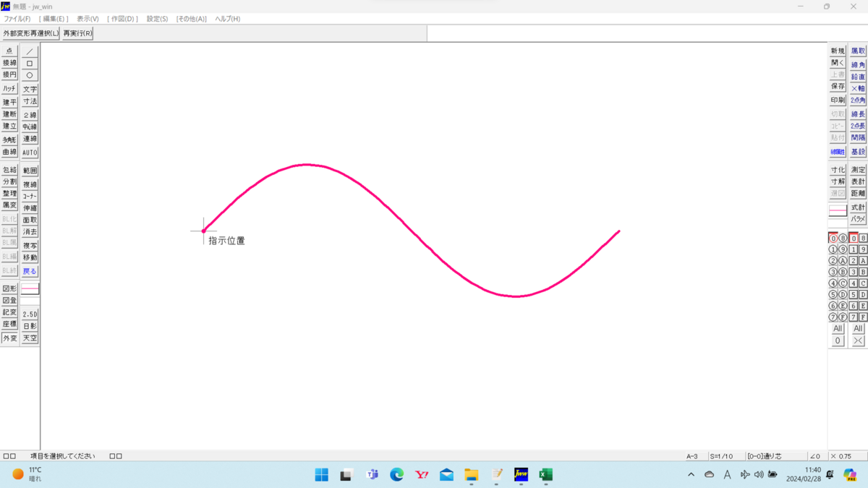Activate the 範囲 range selection tool
The image size is (868, 488).
point(30,171)
